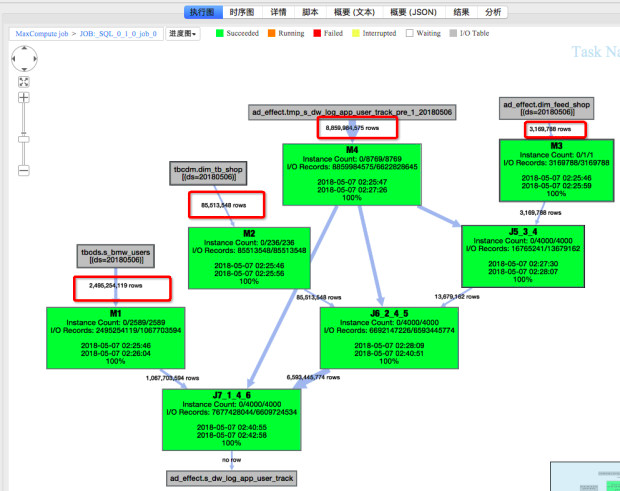The image size is (620, 491).
Task: Click the green Succeeded legend swatch
Action: click(220, 33)
